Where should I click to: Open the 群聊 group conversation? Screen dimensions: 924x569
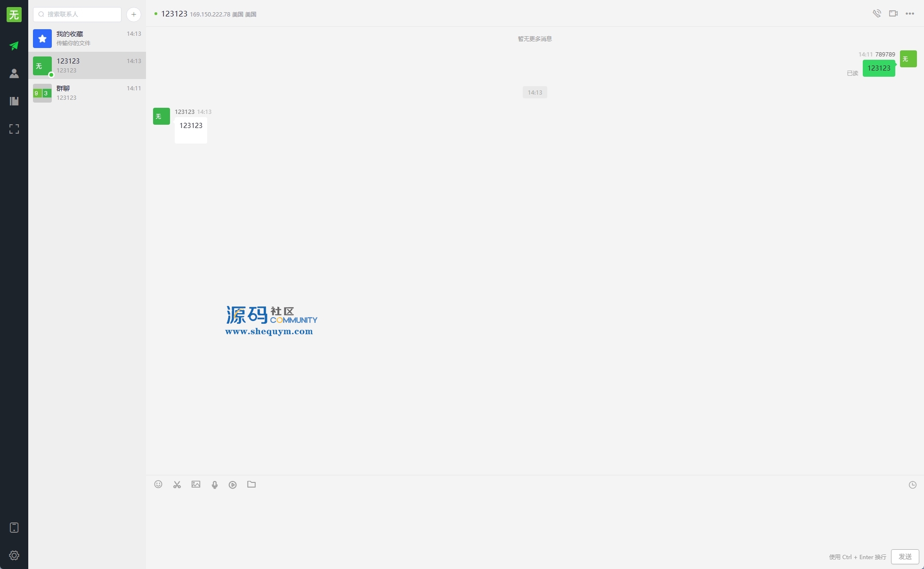[87, 93]
